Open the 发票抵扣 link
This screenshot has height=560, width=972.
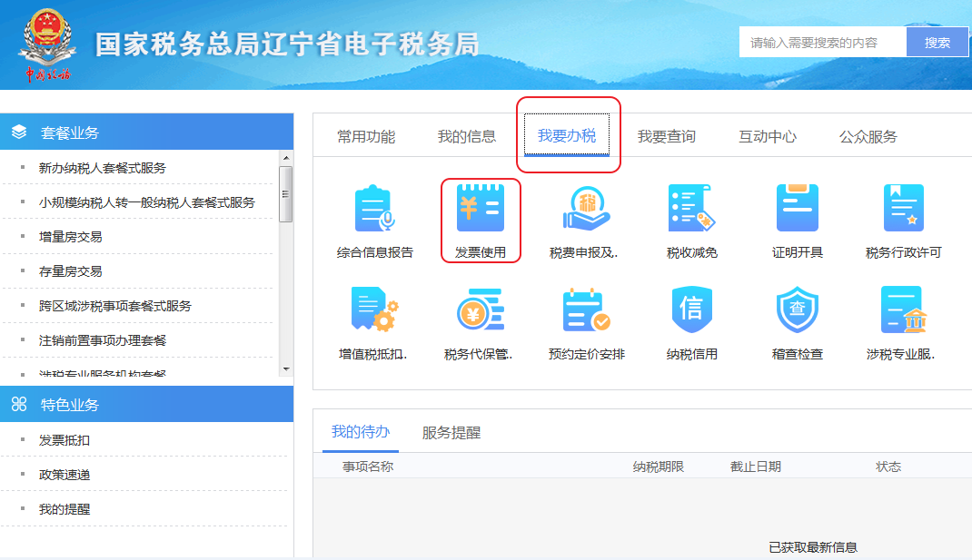64,440
